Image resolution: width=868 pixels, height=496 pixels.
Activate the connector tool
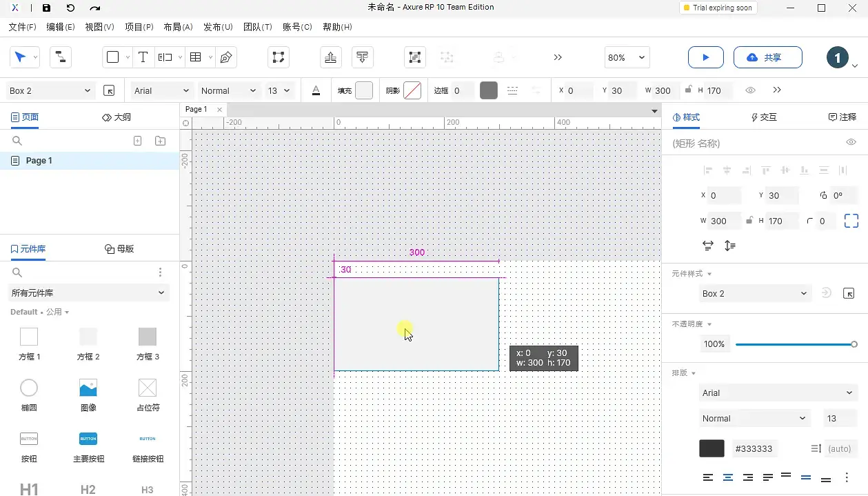(x=60, y=57)
